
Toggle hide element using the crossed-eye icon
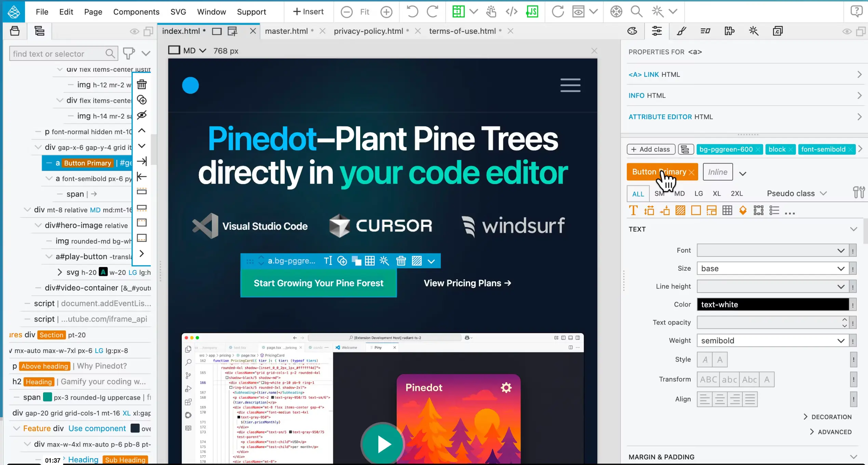click(x=141, y=115)
